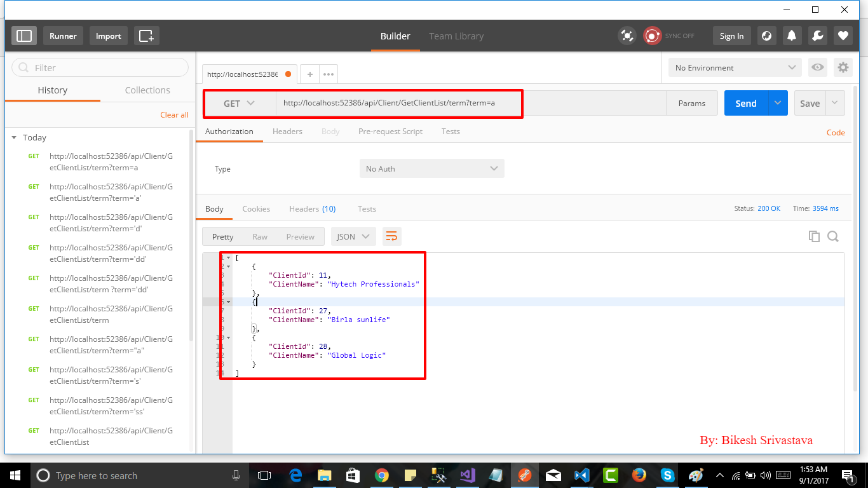Toggle line wrapping in the response editor
Viewport: 868px width, 488px height.
tap(391, 236)
